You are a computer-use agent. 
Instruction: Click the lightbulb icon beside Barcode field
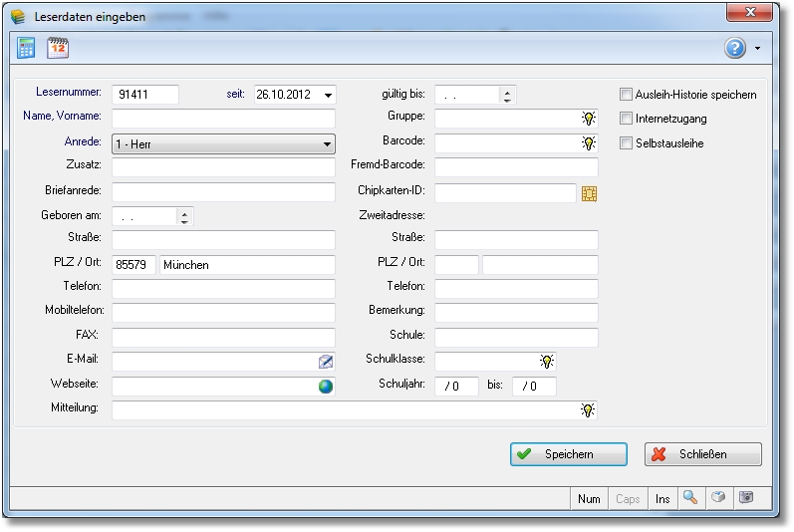589,143
